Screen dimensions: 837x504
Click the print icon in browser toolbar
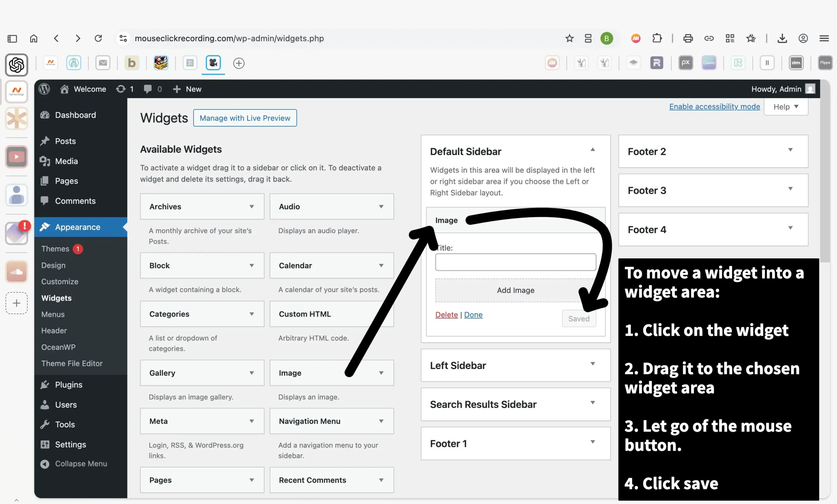(x=688, y=38)
